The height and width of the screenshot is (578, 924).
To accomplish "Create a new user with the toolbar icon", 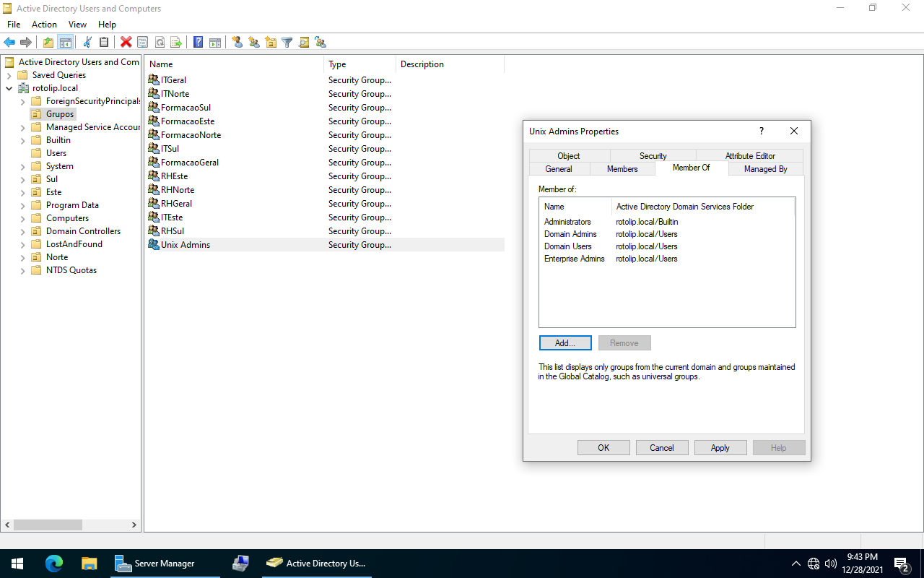I will [237, 43].
